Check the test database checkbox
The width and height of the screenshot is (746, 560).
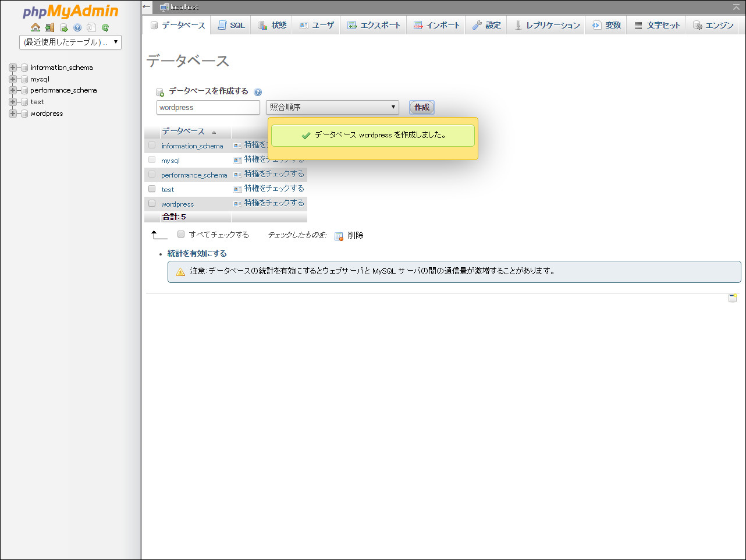click(151, 188)
